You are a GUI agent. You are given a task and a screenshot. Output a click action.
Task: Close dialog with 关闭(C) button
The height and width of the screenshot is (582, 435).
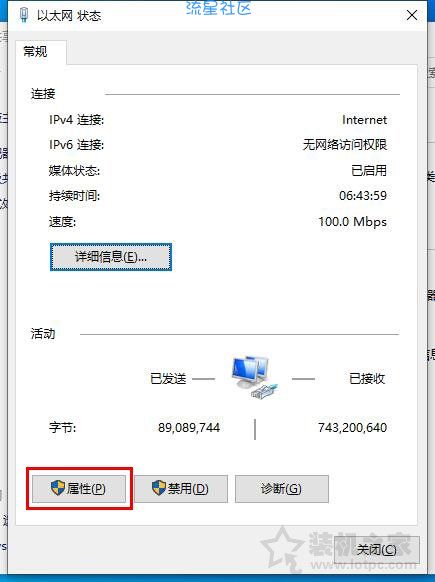point(377,550)
